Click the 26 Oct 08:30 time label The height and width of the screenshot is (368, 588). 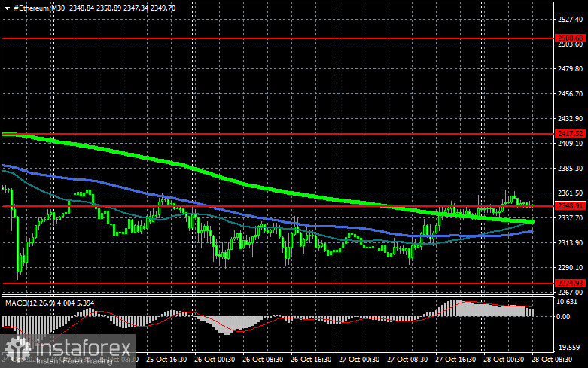pyautogui.click(x=263, y=360)
